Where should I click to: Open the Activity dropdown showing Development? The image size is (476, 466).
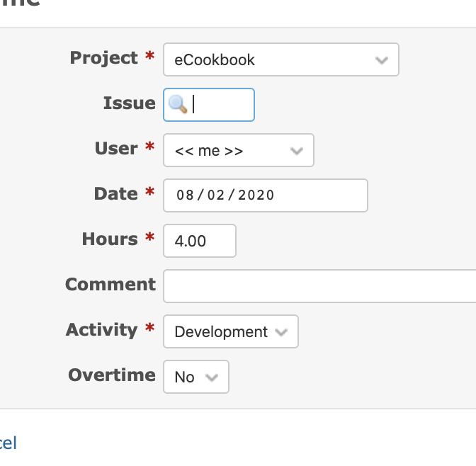(231, 331)
